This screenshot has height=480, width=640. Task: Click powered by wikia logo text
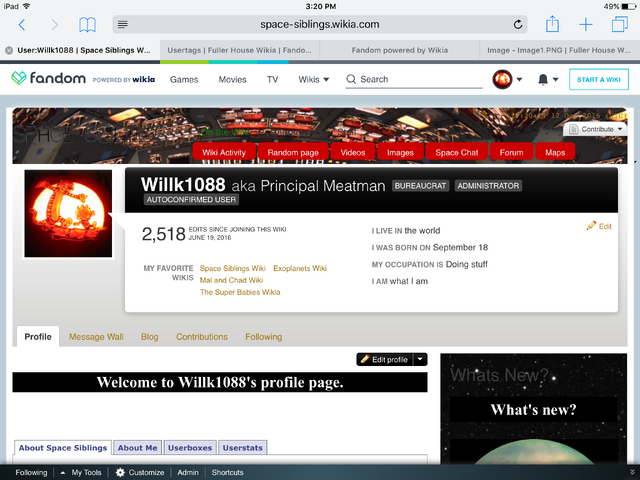pyautogui.click(x=124, y=80)
